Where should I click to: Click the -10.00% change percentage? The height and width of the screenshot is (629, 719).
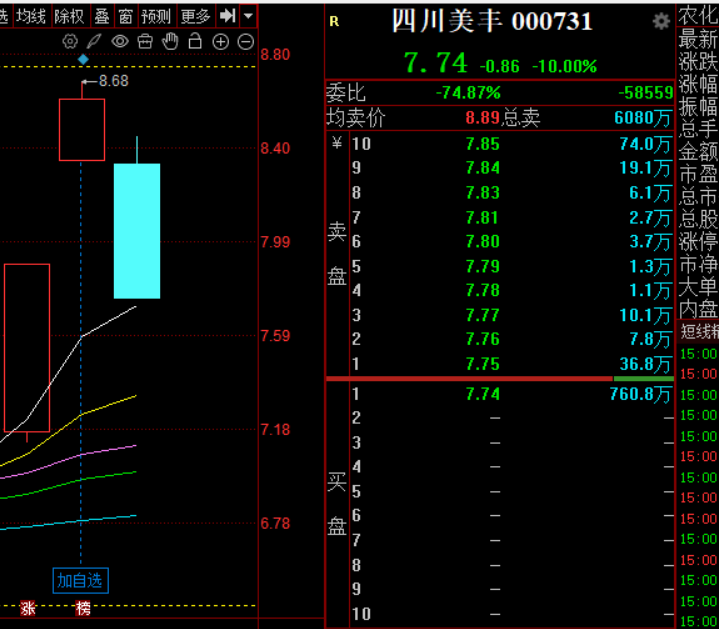coord(564,67)
